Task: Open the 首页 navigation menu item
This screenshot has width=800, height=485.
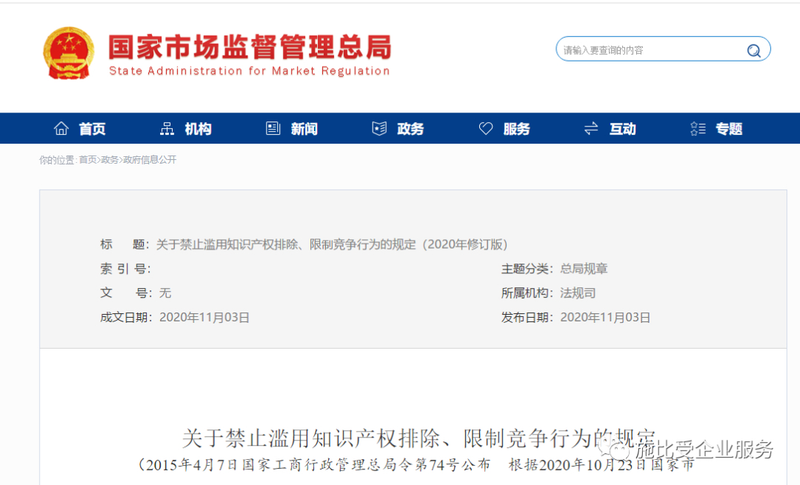Action: 92,129
